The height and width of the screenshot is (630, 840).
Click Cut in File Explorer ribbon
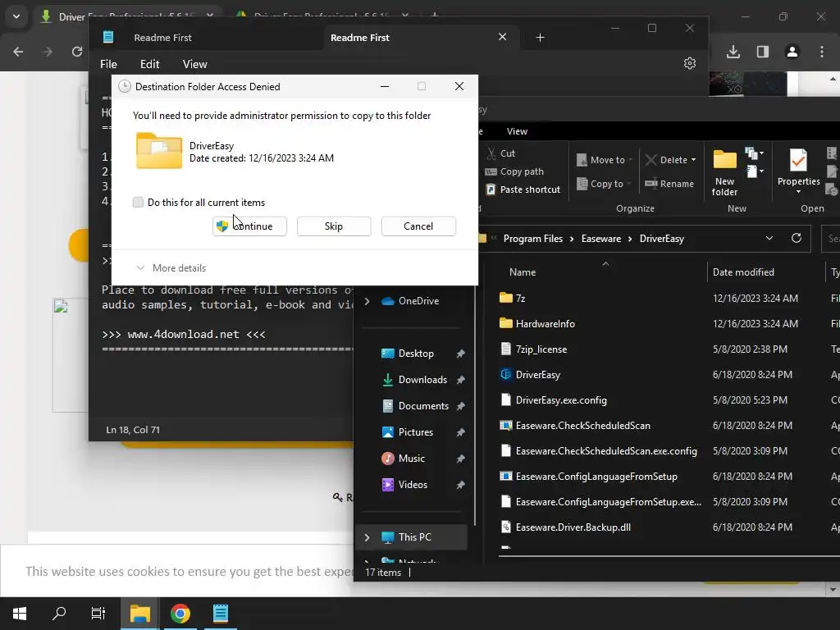[501, 153]
